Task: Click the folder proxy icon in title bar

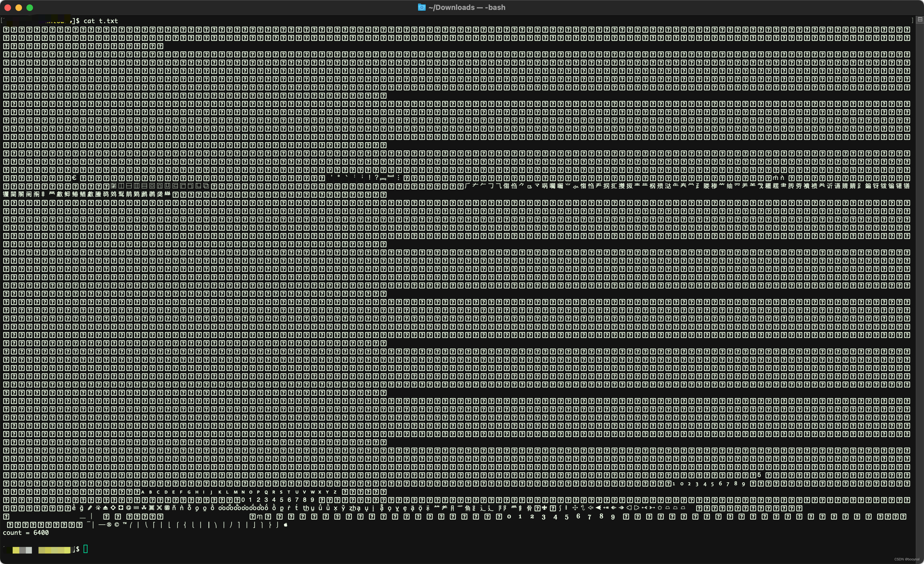Action: (x=422, y=7)
